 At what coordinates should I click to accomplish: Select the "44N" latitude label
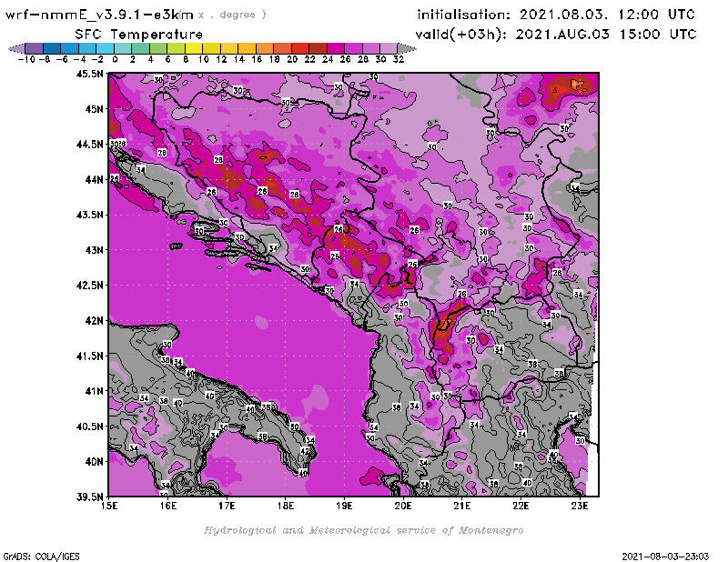pos(94,179)
